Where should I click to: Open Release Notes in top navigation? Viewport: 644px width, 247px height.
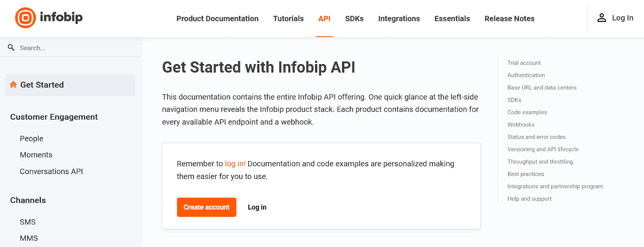coord(509,19)
